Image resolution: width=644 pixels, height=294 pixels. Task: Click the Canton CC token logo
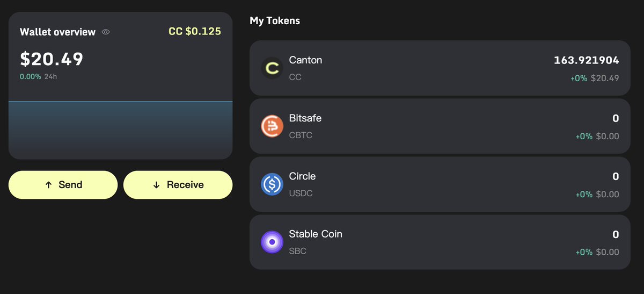(x=272, y=68)
